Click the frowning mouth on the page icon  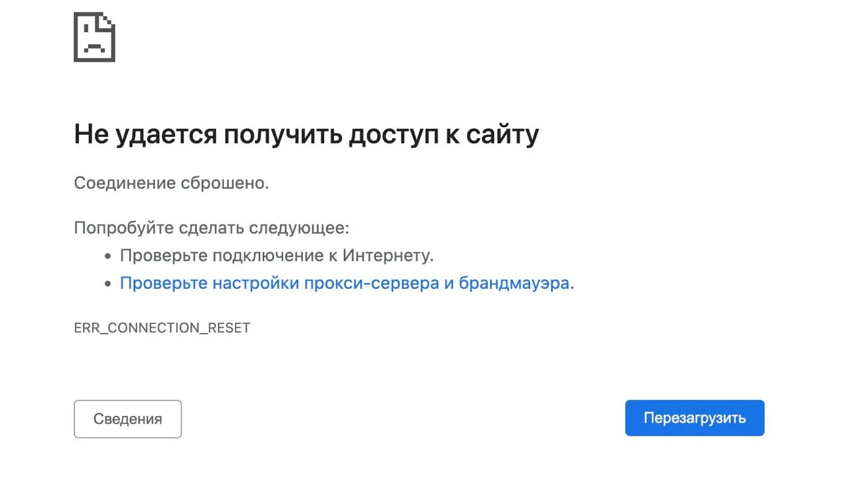(94, 49)
